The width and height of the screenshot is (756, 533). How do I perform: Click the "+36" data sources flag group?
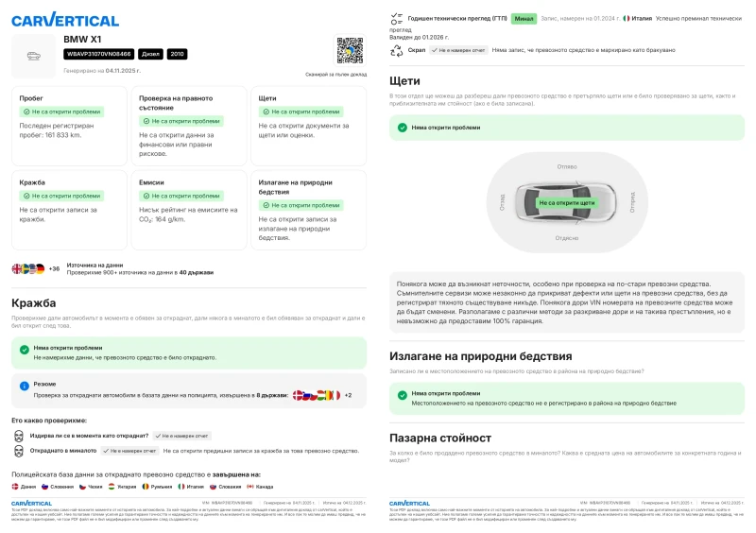click(35, 269)
